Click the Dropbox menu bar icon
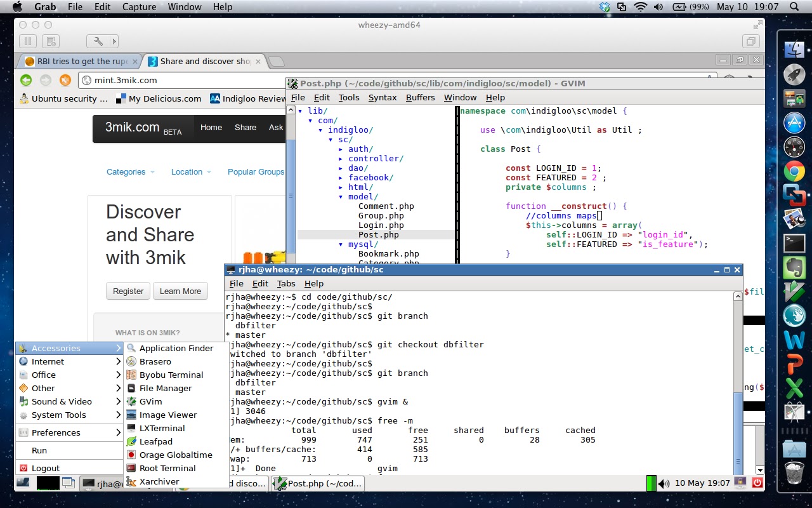Screen dimensions: 812x508 605,7
